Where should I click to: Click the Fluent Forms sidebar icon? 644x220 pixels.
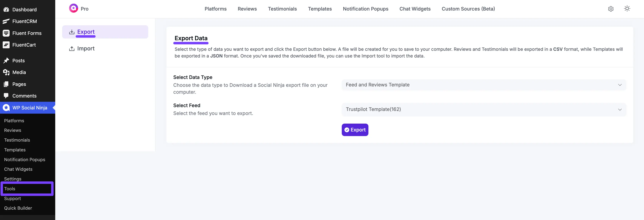coord(6,33)
